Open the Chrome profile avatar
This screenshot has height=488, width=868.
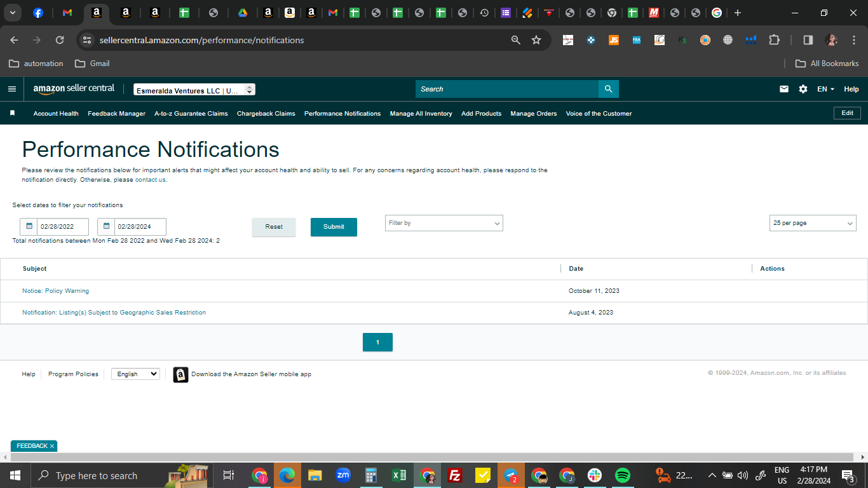[x=831, y=40]
